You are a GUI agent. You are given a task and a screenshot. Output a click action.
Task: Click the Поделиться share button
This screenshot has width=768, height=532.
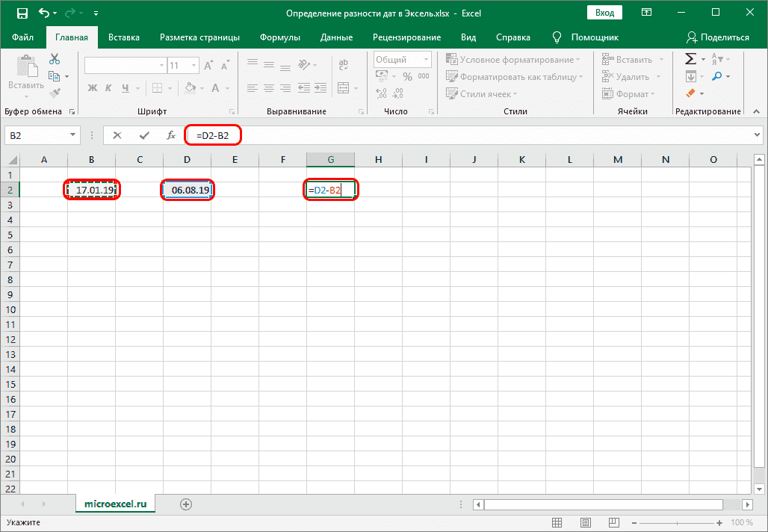pos(718,37)
